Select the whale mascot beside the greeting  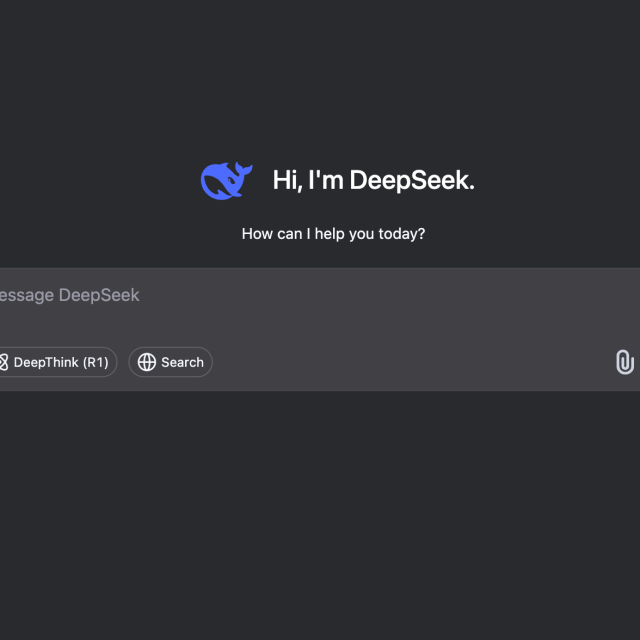tap(227, 180)
